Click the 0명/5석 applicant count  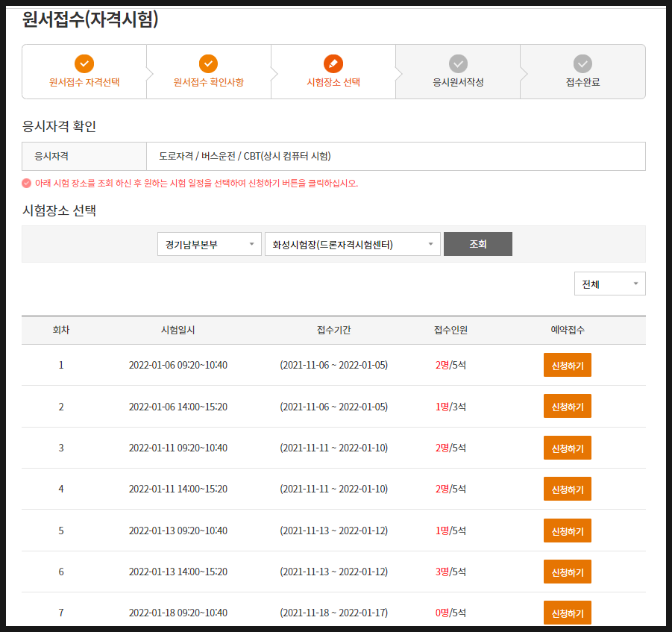coord(450,613)
